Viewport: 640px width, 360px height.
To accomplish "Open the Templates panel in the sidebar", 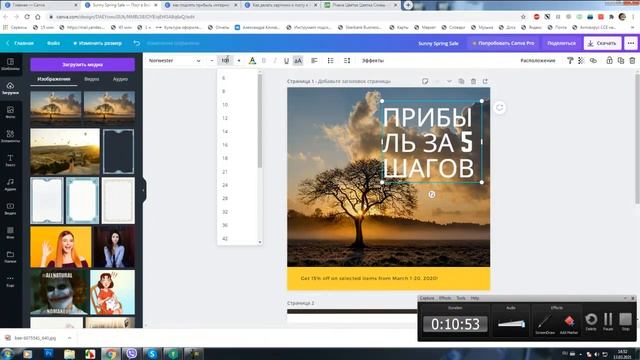I will click(x=10, y=64).
